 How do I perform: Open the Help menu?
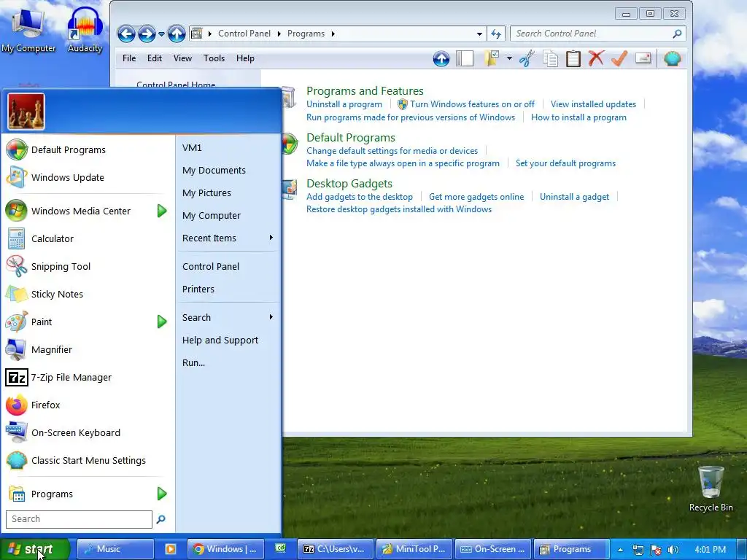pyautogui.click(x=245, y=58)
